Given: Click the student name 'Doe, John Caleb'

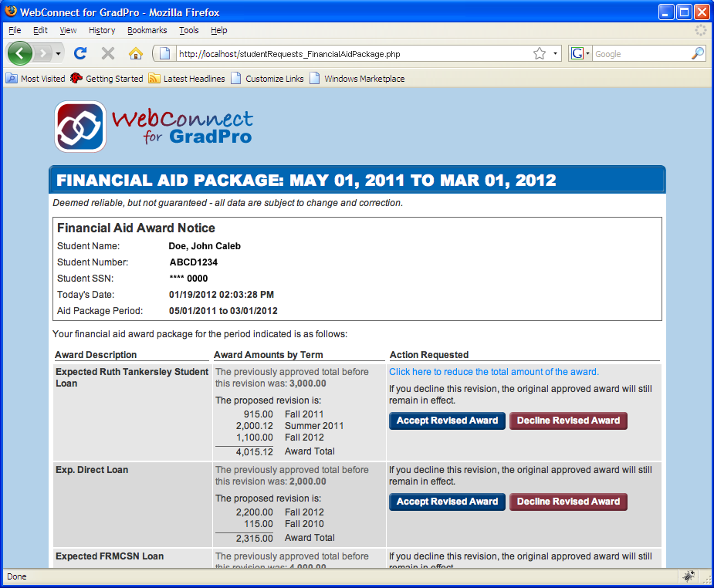Looking at the screenshot, I should [x=205, y=246].
